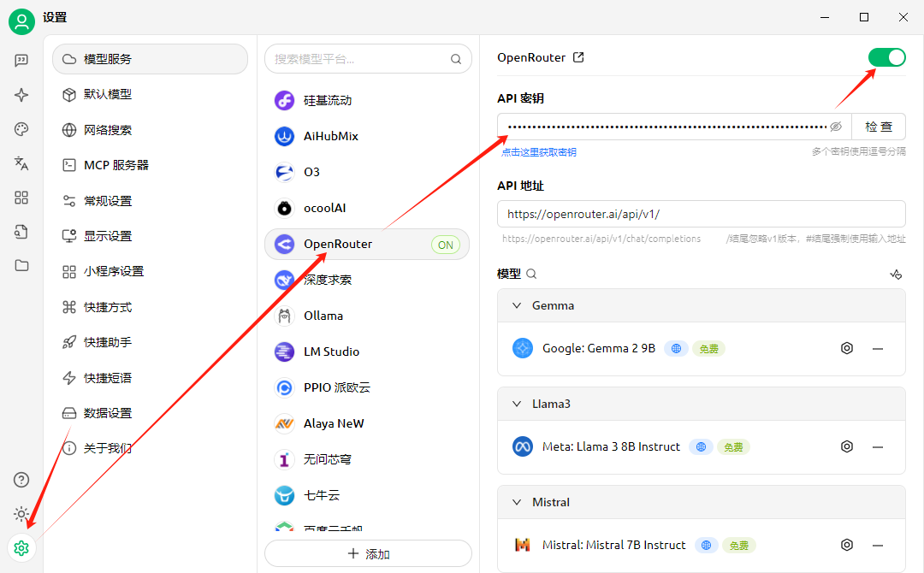The width and height of the screenshot is (924, 573).
Task: Collapse the Gemma model group
Action: 516,305
